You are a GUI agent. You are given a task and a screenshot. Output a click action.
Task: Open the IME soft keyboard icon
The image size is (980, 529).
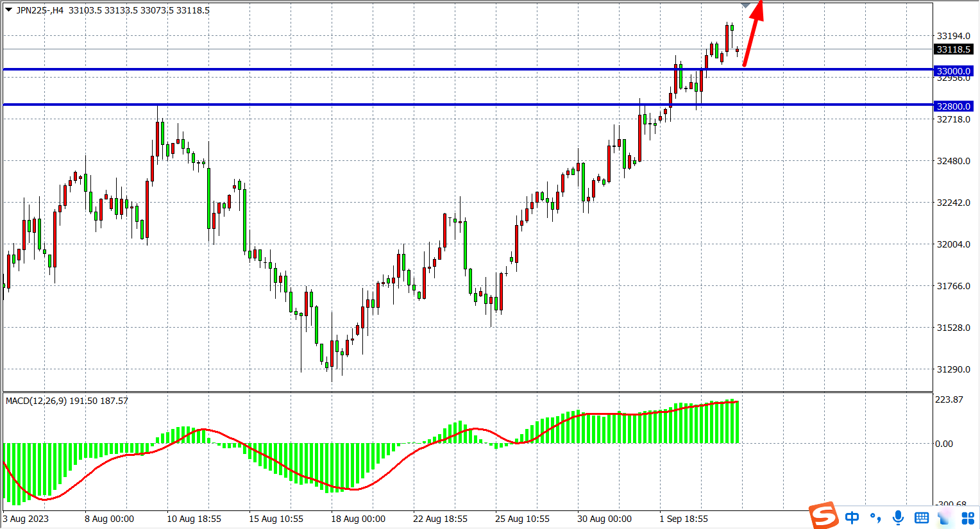[922, 517]
